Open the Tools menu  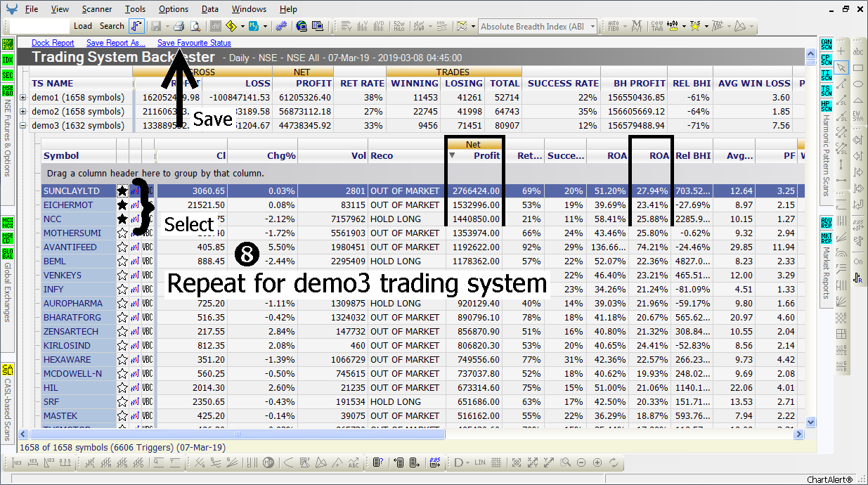point(136,9)
